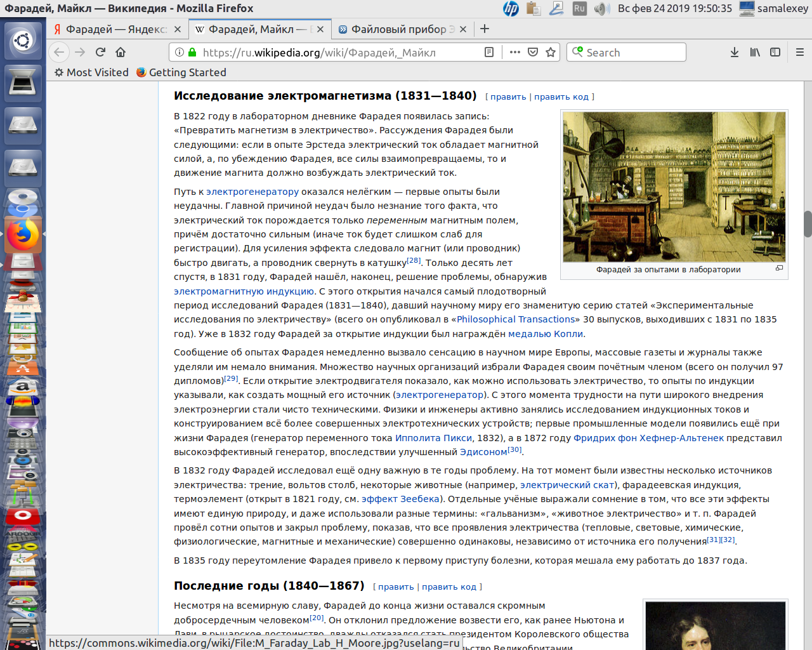This screenshot has height=650, width=812.
Task: Toggle the Firefox sidebar
Action: point(775,52)
